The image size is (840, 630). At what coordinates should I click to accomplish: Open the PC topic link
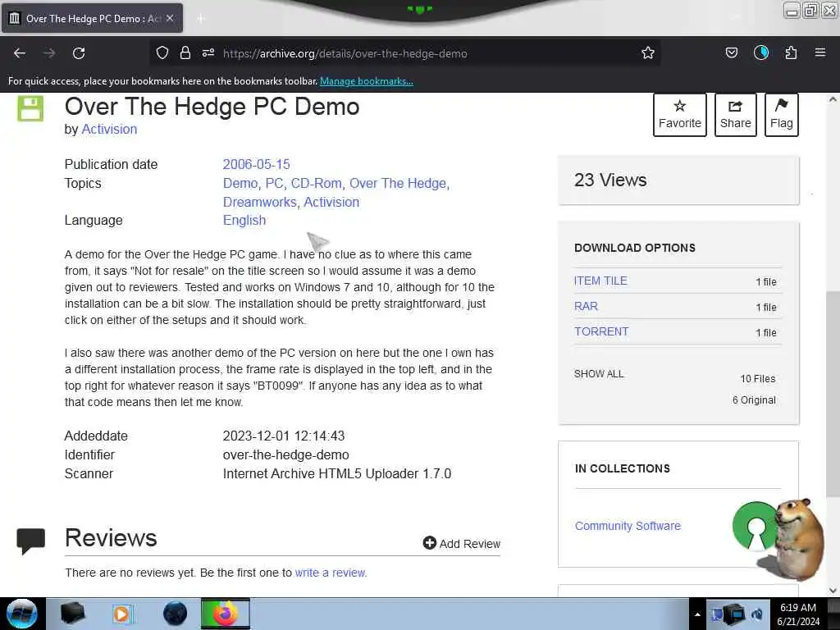(274, 183)
